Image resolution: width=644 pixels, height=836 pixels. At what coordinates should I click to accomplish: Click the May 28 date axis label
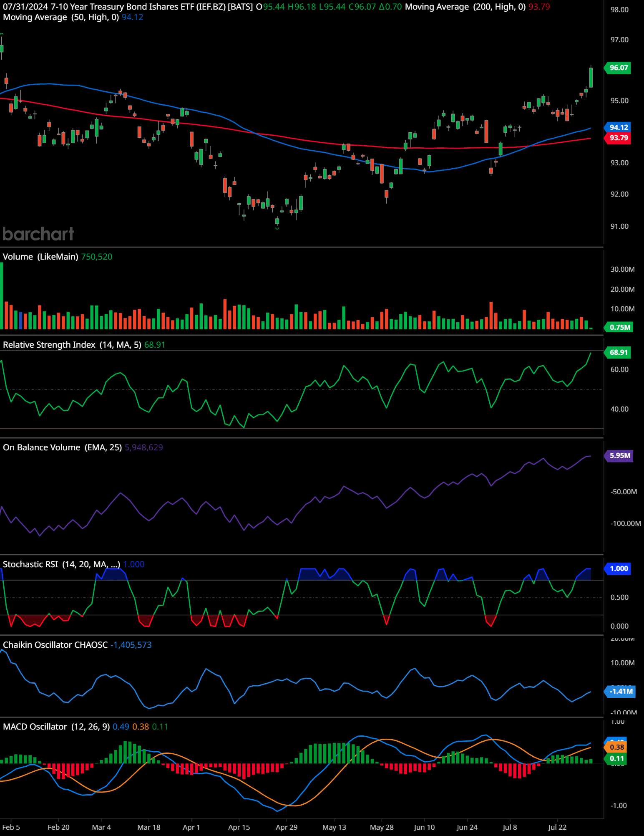pos(382,827)
